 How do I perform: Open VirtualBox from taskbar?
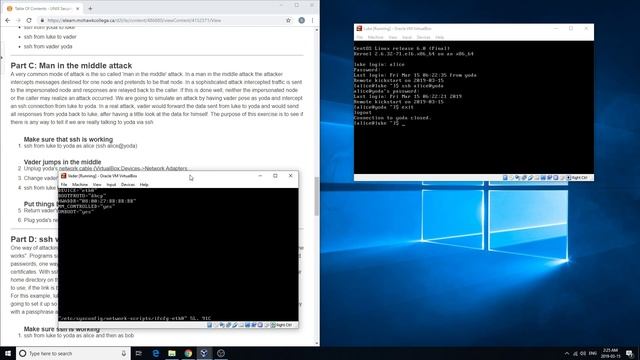204,353
